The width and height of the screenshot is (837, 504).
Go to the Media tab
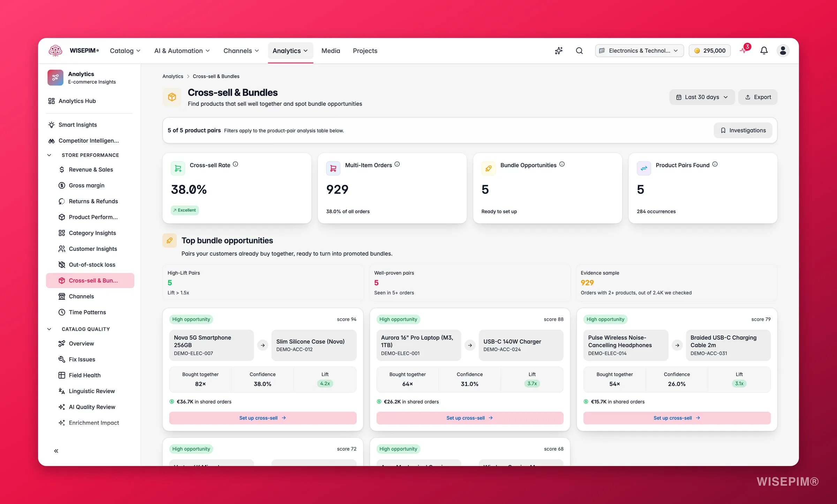click(x=331, y=51)
